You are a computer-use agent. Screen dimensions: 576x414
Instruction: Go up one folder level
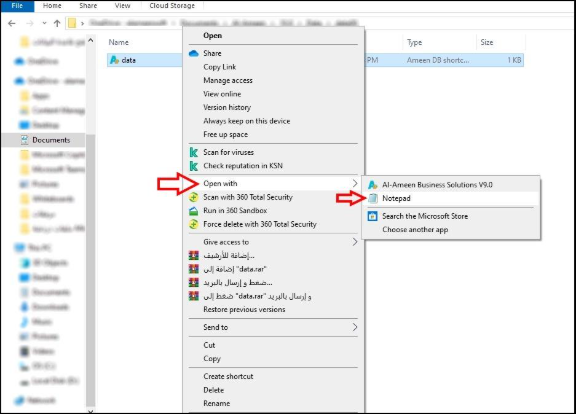(57, 24)
